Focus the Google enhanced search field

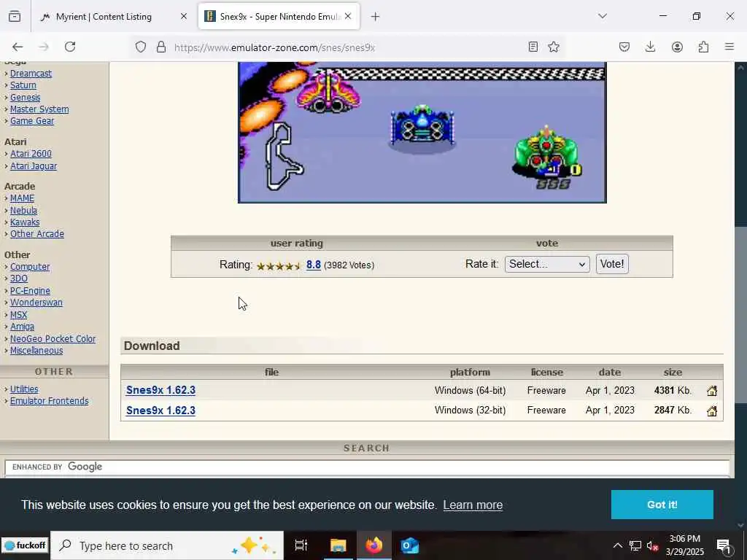pos(367,467)
